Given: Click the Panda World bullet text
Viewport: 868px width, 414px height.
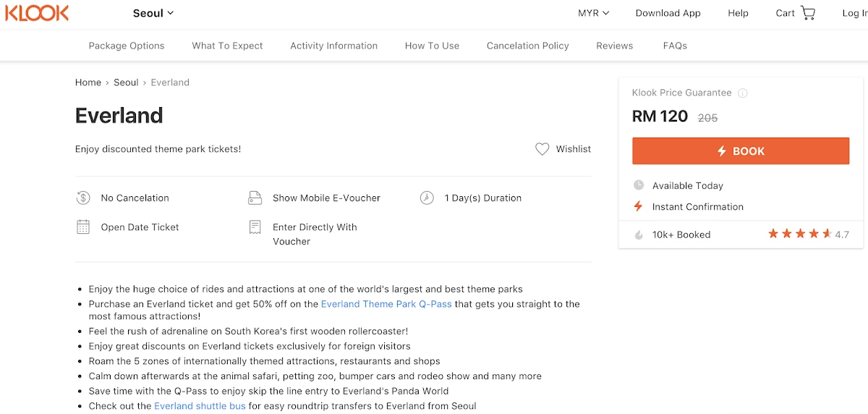Looking at the screenshot, I should [269, 391].
